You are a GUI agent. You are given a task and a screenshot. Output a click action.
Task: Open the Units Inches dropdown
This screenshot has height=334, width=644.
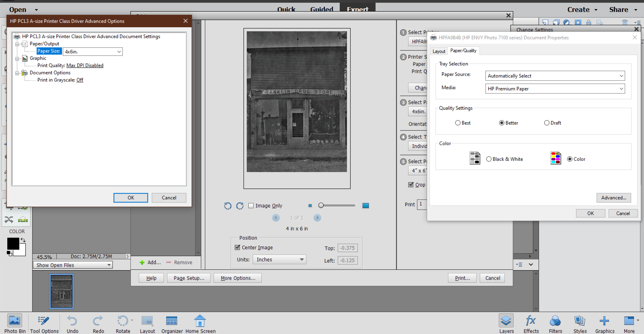pos(279,260)
